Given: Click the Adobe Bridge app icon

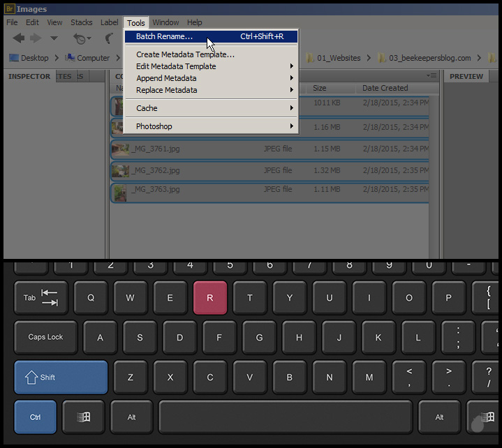Looking at the screenshot, I should pyautogui.click(x=9, y=9).
